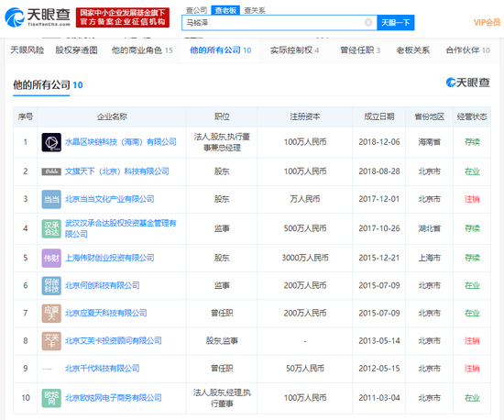Open the 实际控制权 4 tab
The image size is (504, 420).
pyautogui.click(x=294, y=50)
